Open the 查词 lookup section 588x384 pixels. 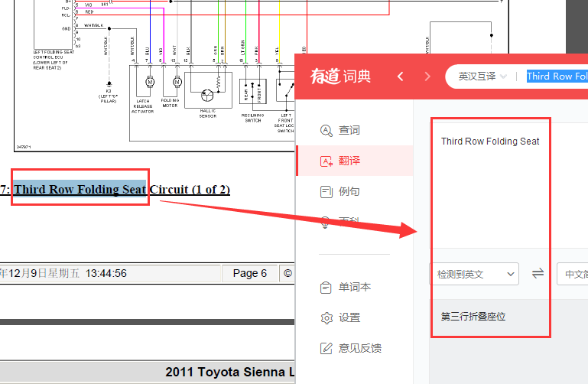[x=355, y=130]
